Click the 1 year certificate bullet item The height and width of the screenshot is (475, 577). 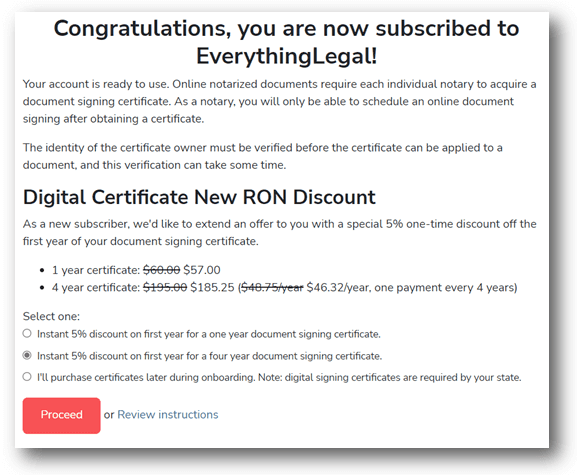click(136, 270)
